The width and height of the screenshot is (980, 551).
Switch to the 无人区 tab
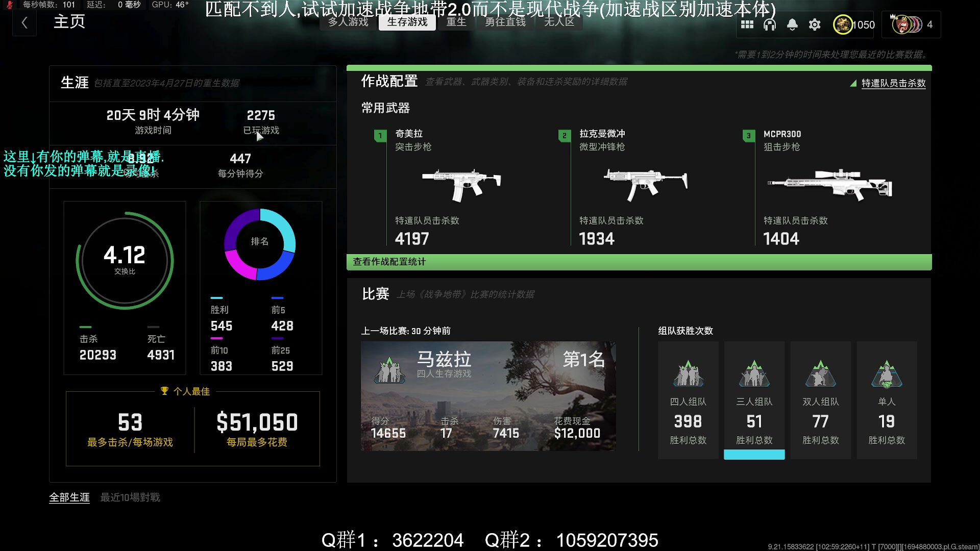tap(559, 22)
